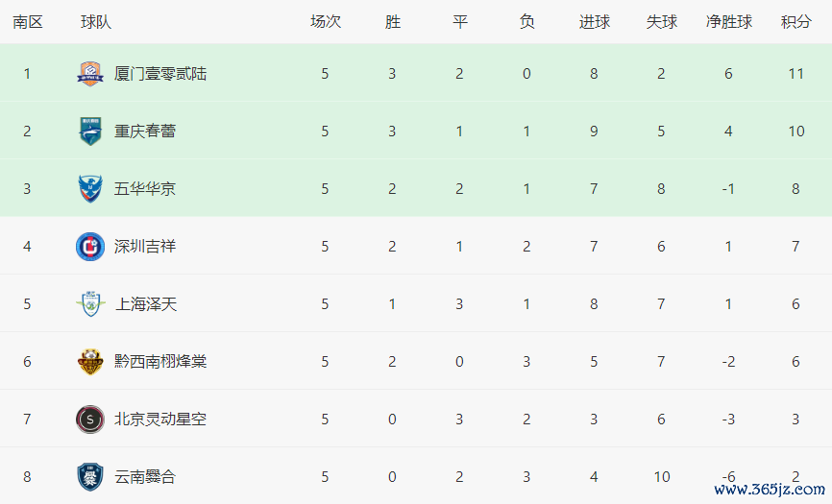Click the 失球 column header
The width and height of the screenshot is (832, 504).
click(x=662, y=21)
